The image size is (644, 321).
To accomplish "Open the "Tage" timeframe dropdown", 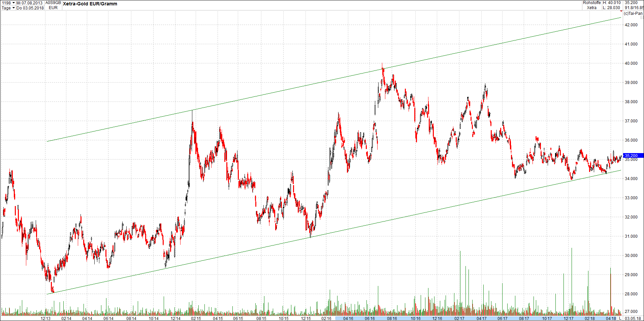I will (x=9, y=8).
